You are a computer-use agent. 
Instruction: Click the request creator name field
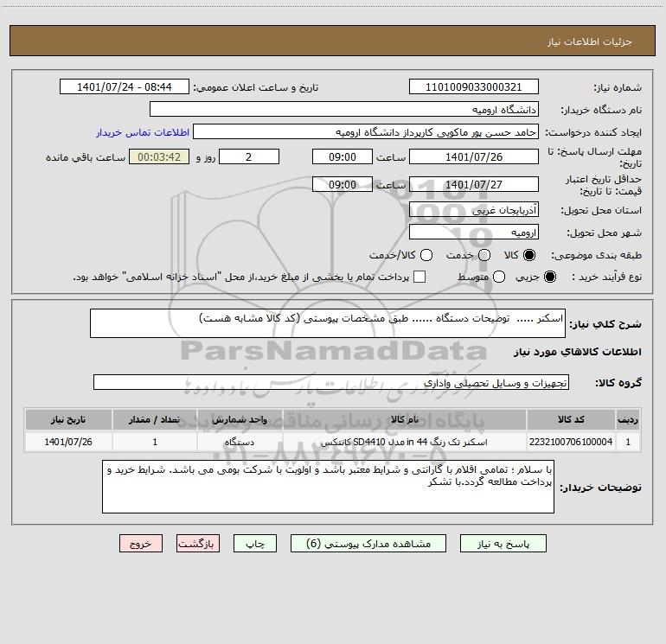coord(366,131)
